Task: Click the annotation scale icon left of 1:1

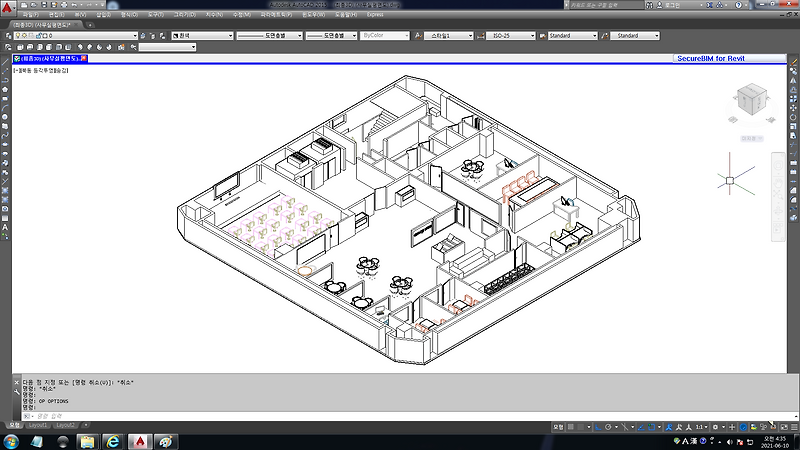Action: coord(689,427)
